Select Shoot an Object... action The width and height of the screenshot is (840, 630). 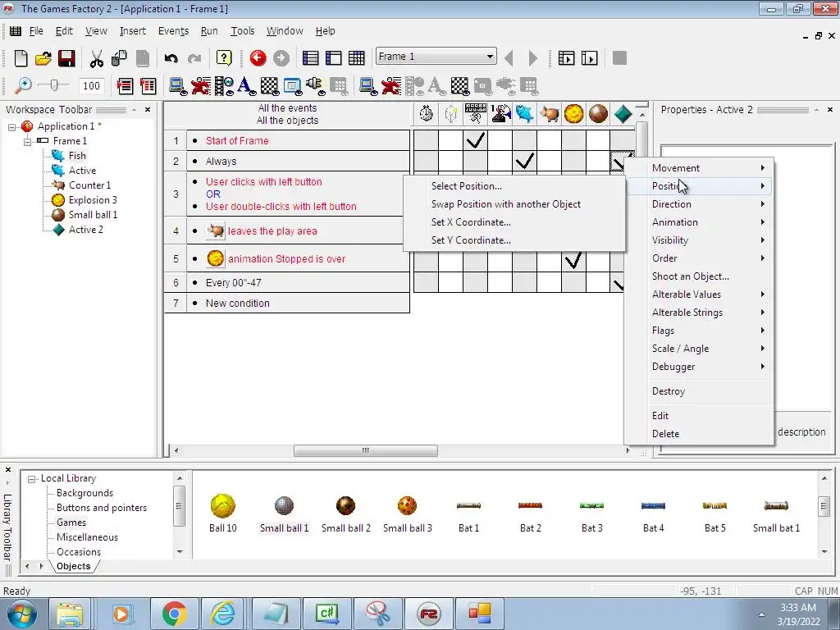[699, 276]
